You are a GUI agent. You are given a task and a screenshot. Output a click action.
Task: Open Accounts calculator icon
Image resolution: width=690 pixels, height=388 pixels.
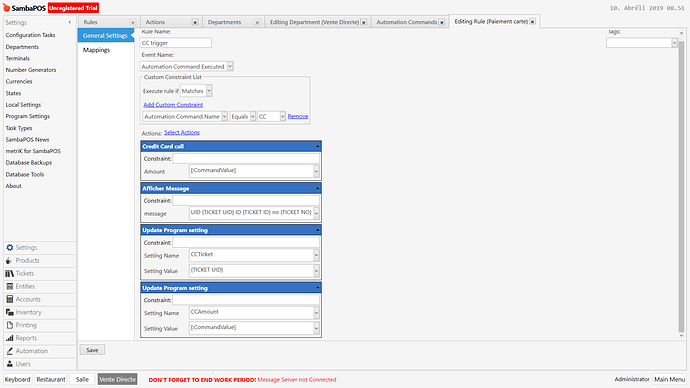tap(10, 299)
